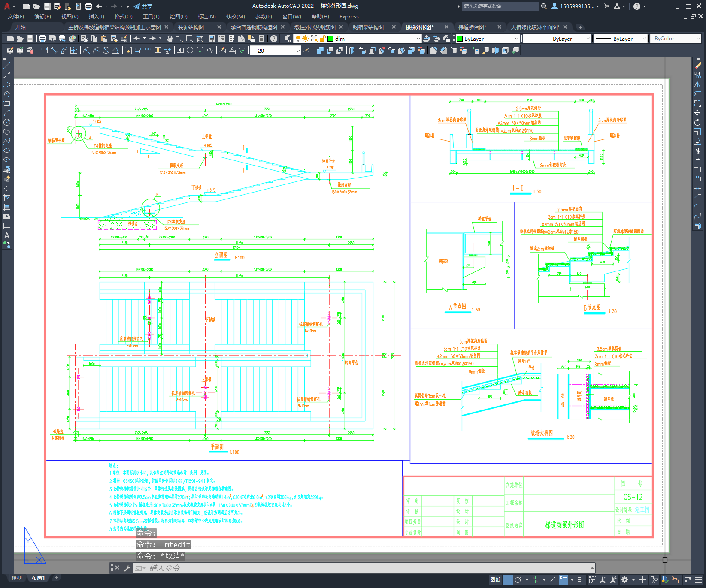Select the Hatch tool in left toolbar
The width and height of the screenshot is (706, 588).
click(7, 198)
